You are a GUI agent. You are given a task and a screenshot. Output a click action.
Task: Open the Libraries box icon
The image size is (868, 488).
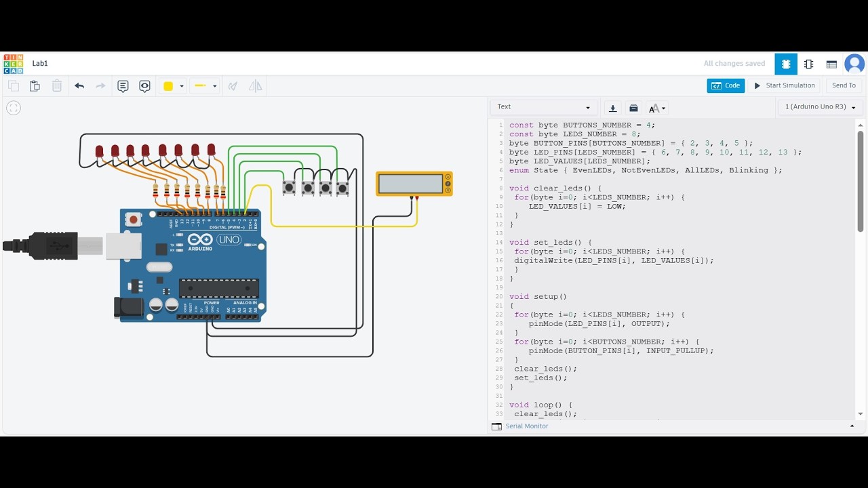coord(633,108)
